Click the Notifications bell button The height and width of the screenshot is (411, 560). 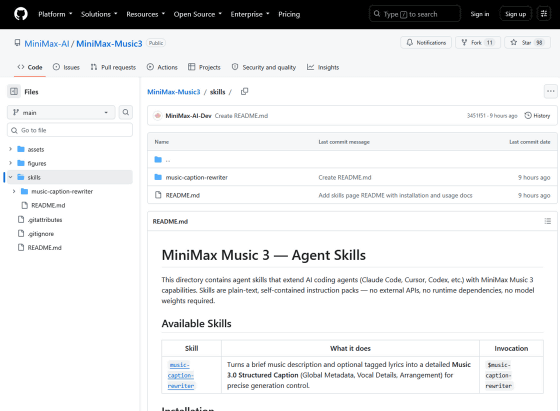(x=426, y=42)
